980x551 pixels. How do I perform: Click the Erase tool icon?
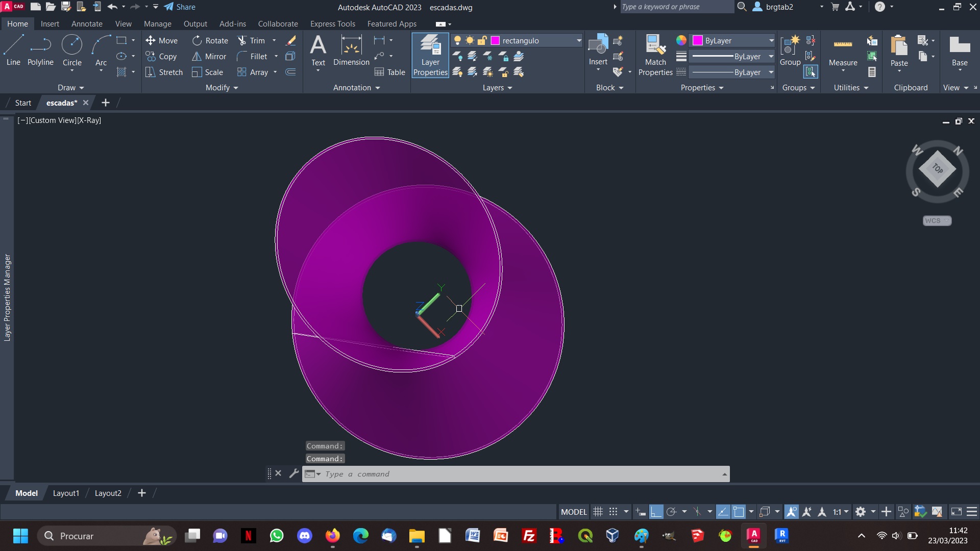pos(291,41)
